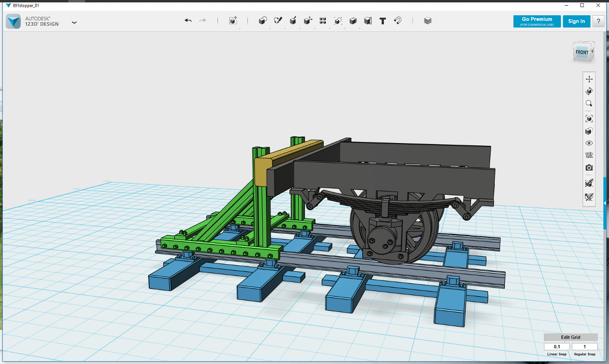The width and height of the screenshot is (609, 364).
Task: Click the FRONT face of view cube
Action: [x=582, y=52]
